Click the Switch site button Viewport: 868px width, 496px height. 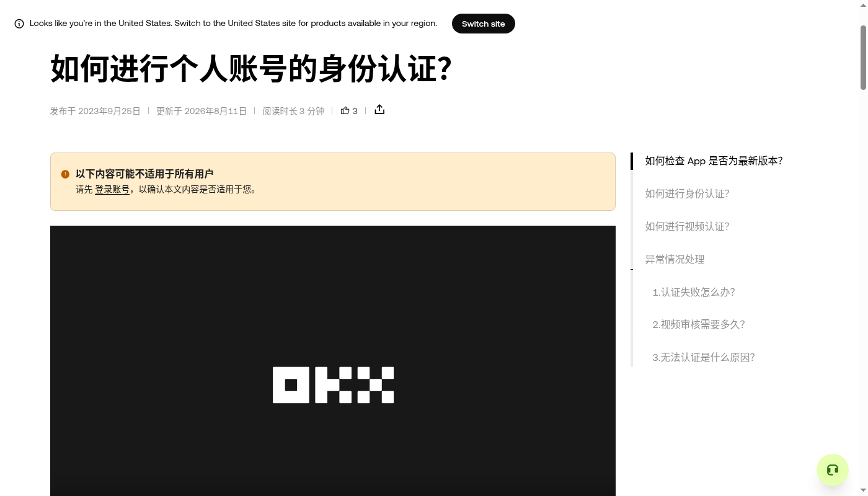[484, 24]
